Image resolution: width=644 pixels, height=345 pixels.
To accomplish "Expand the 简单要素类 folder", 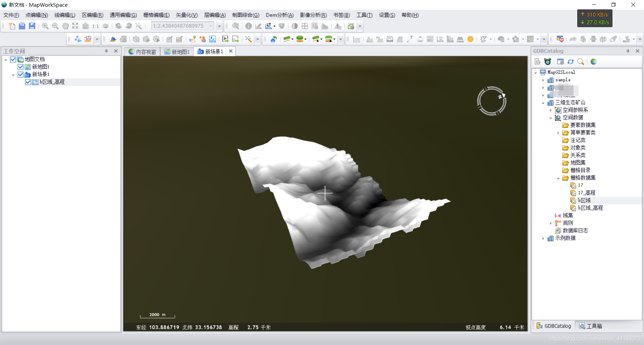I will pos(558,133).
